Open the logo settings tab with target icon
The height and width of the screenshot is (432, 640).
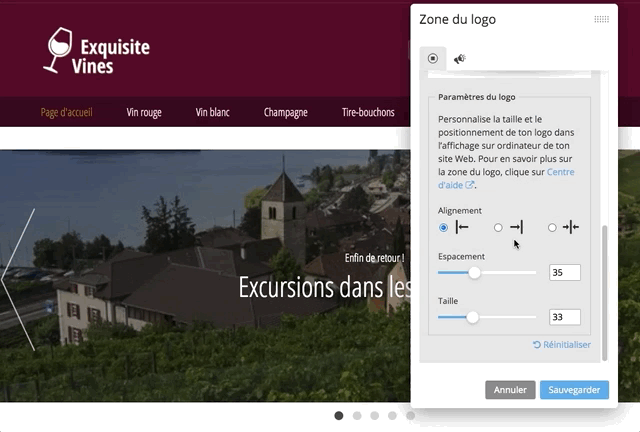(x=433, y=58)
